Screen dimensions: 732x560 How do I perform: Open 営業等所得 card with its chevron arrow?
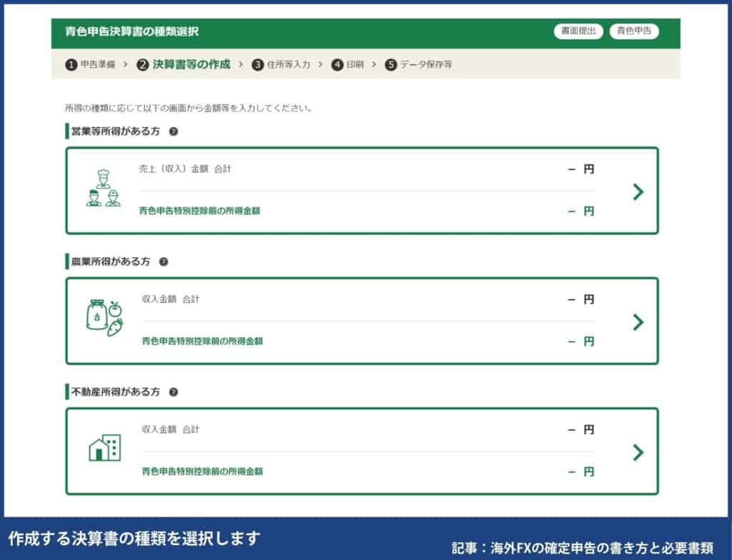(x=638, y=192)
